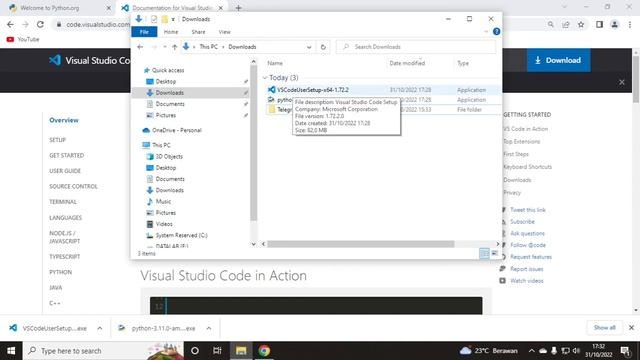
Task: Open Chrome three-dot menu
Action: (x=630, y=24)
